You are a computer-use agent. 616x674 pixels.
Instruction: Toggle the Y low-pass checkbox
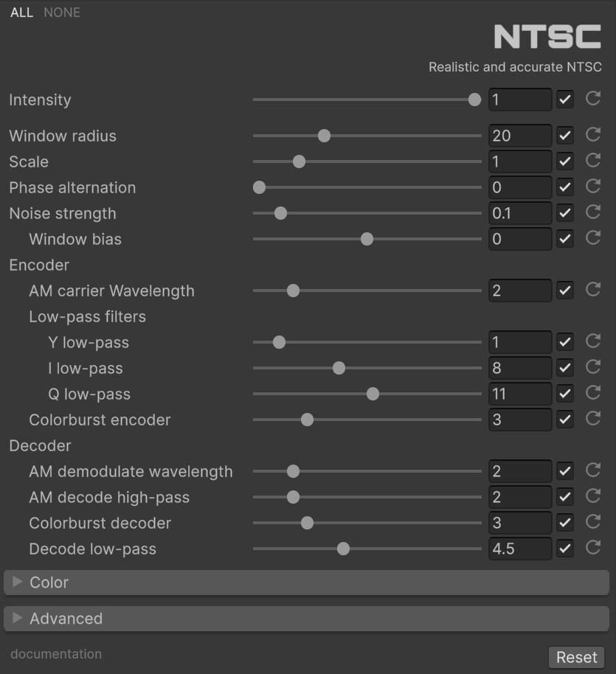point(565,341)
